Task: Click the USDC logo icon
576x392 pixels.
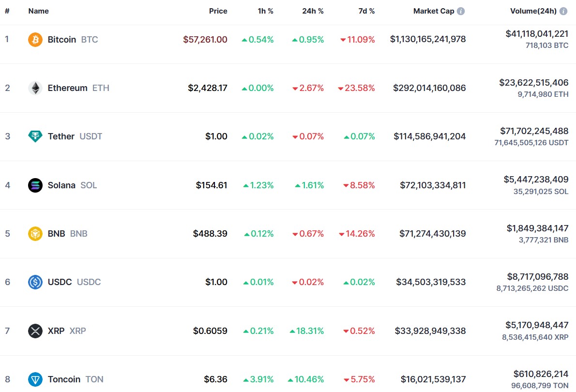Action: 34,282
